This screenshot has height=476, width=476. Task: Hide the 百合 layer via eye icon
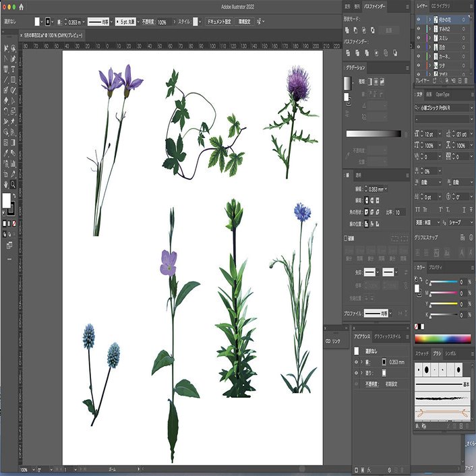click(x=419, y=47)
